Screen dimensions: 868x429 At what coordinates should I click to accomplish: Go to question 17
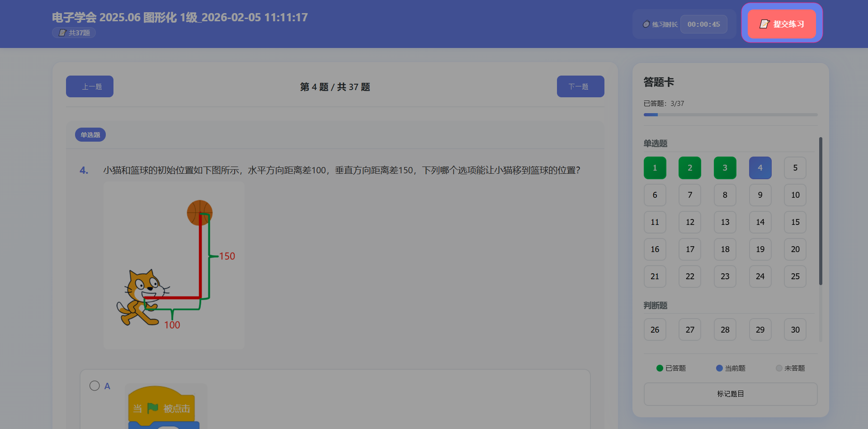point(690,249)
